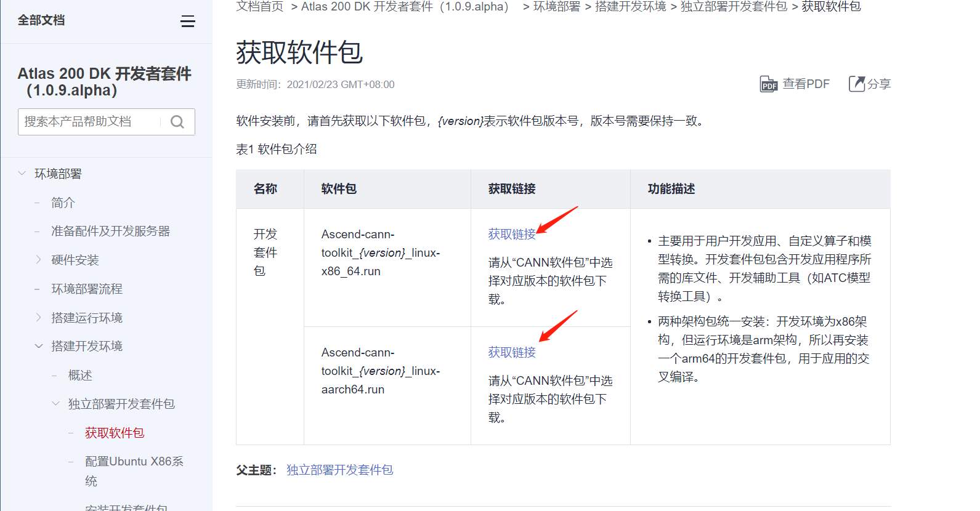Click the 获取链接 column header
Screen dimensions: 980x511
[x=512, y=189]
